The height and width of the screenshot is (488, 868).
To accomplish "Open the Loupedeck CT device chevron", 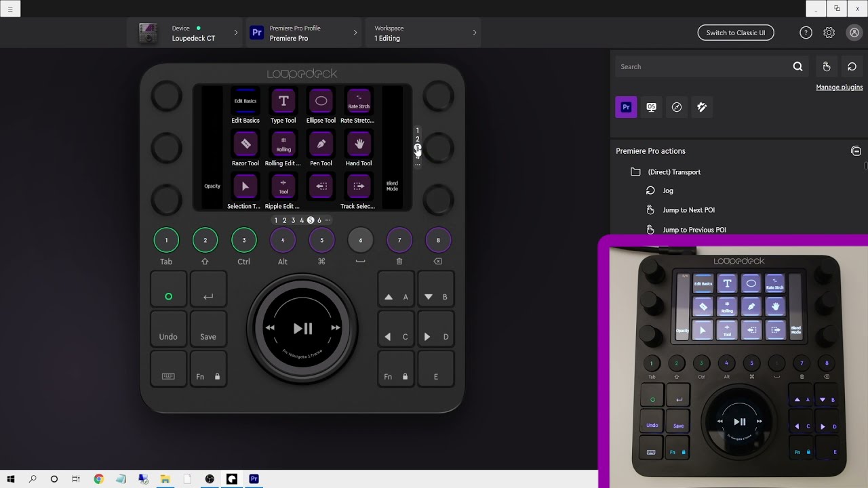I will pyautogui.click(x=236, y=33).
